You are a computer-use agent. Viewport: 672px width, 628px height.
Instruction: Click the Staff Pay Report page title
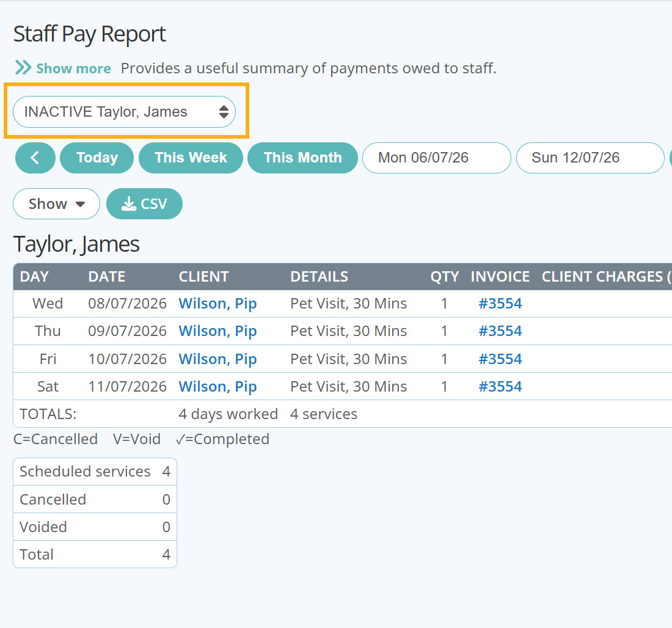tap(90, 34)
